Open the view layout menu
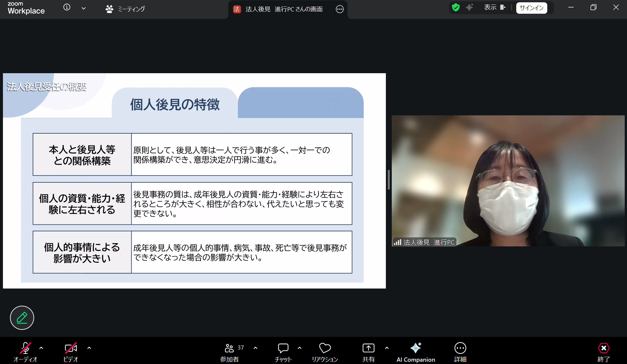This screenshot has width=627, height=364. [x=494, y=8]
